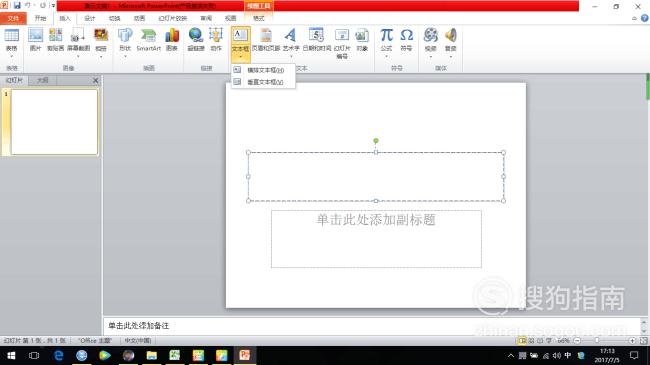The width and height of the screenshot is (650, 365).
Task: Launch Edge browser from taskbar
Action: [x=58, y=355]
